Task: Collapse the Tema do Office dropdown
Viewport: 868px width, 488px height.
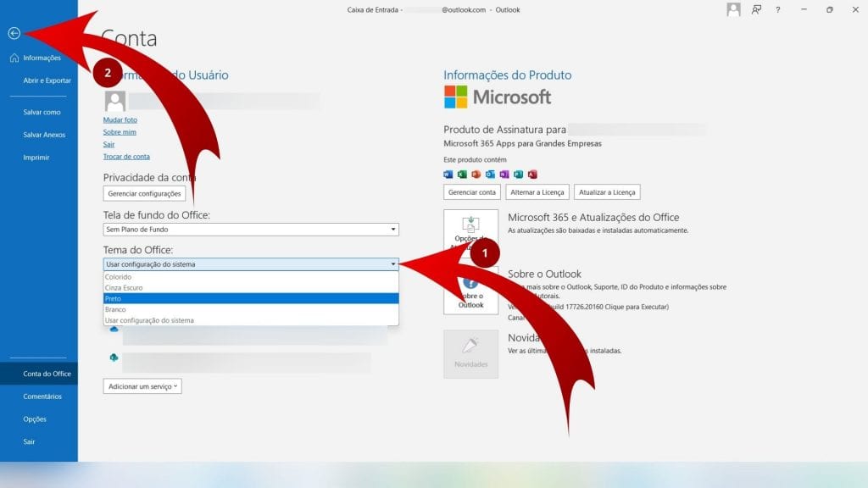Action: pos(392,263)
